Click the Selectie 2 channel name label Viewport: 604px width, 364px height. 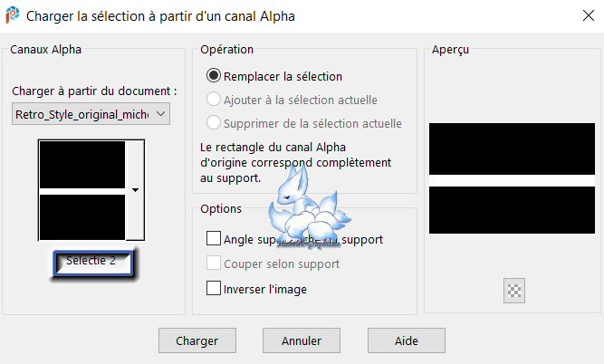(91, 261)
